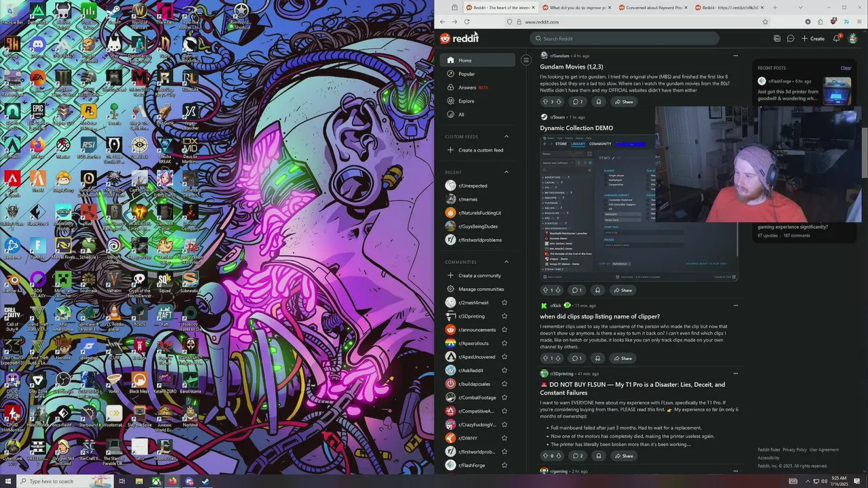
Task: Open the overflow menu on the r/Kick post
Action: coord(735,306)
